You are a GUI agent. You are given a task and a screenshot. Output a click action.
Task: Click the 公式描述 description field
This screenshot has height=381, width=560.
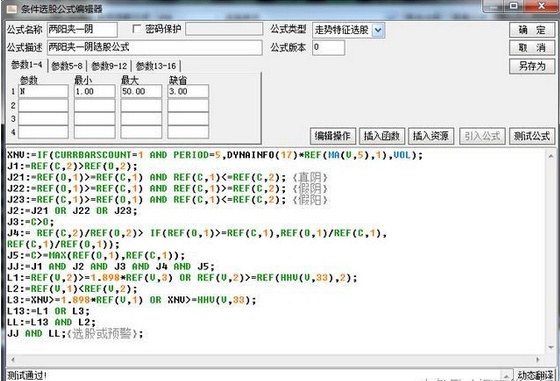pos(154,47)
